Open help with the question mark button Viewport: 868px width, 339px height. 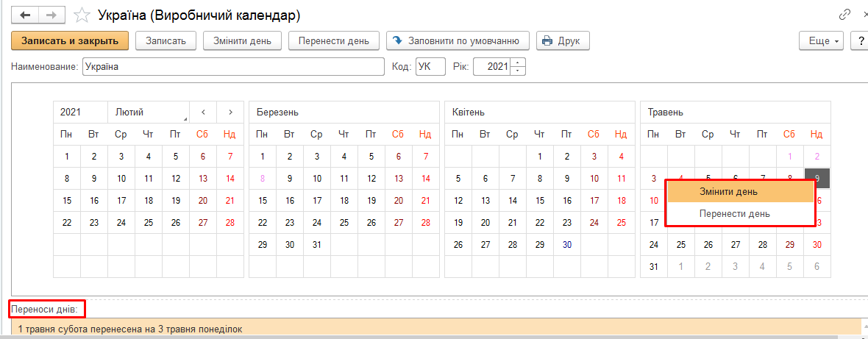[860, 40]
